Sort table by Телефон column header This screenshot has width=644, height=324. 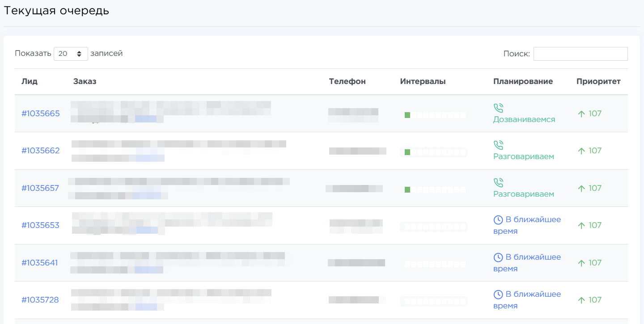[x=347, y=81]
